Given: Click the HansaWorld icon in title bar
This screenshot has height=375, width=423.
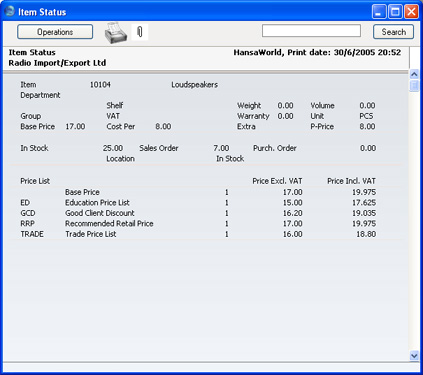Looking at the screenshot, I should 10,11.
